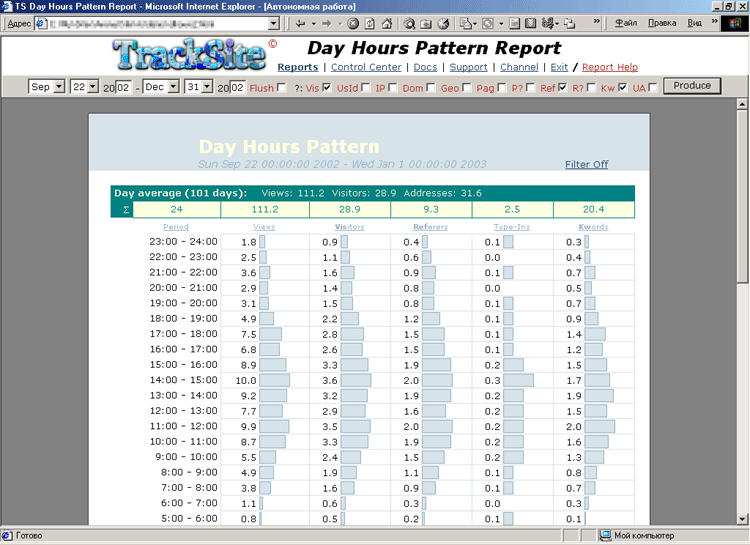Enable the R? checkbox
The image size is (750, 545).
[591, 87]
